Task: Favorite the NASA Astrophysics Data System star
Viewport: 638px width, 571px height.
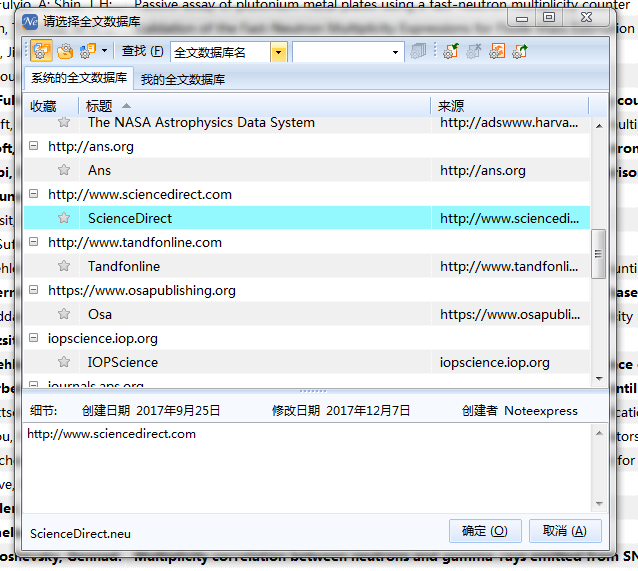Action: [x=64, y=122]
